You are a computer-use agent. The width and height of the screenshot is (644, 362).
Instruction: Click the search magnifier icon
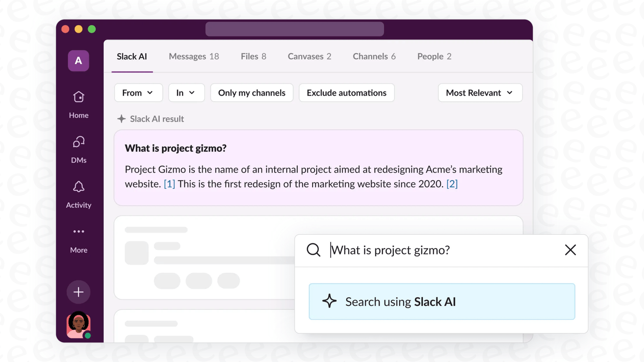(313, 250)
